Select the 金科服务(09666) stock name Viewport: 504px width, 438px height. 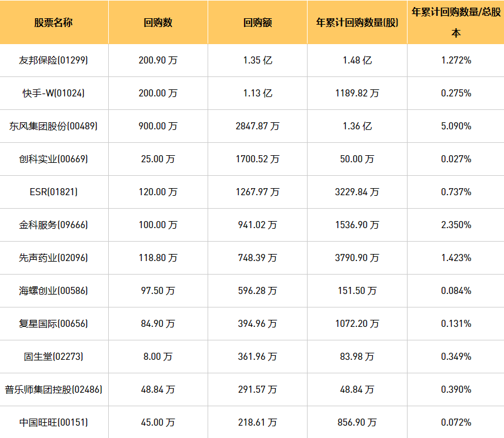(54, 225)
